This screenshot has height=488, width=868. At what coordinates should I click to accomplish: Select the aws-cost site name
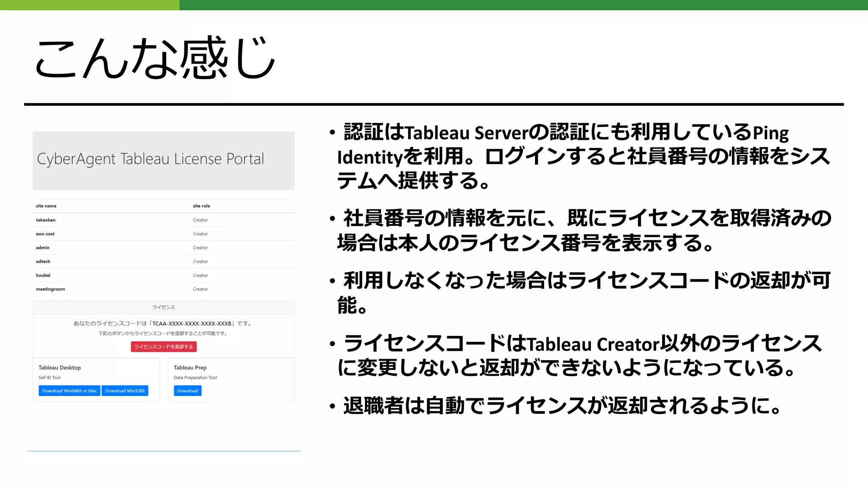[45, 234]
